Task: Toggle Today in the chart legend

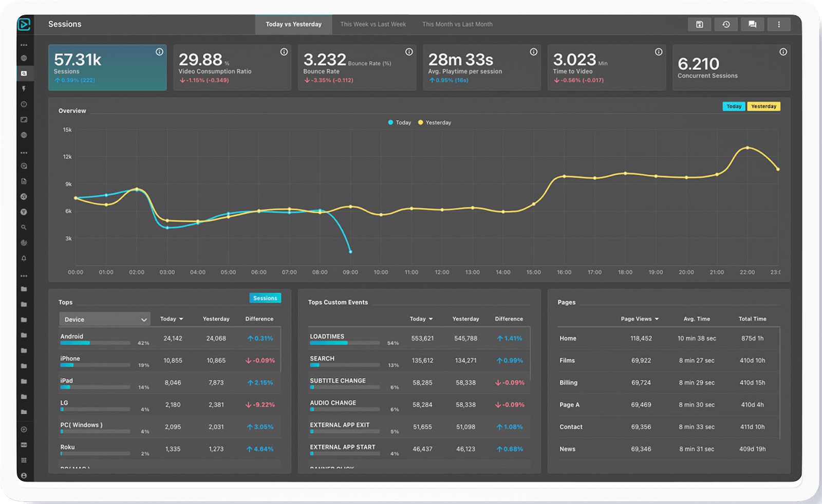Action: (400, 122)
